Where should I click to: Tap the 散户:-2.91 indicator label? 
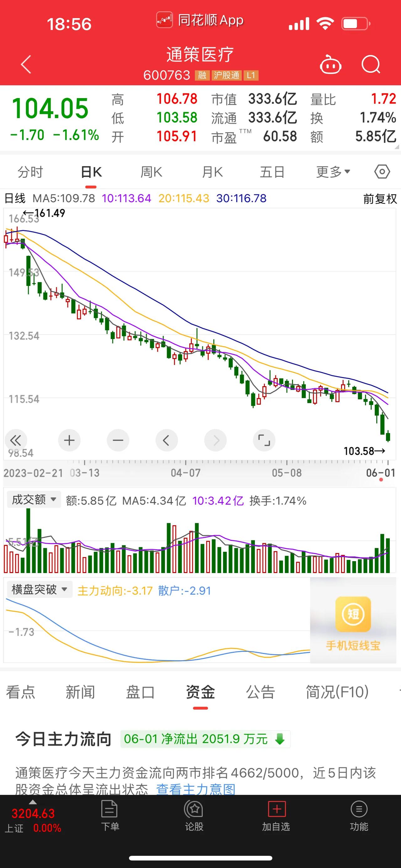pyautogui.click(x=185, y=590)
